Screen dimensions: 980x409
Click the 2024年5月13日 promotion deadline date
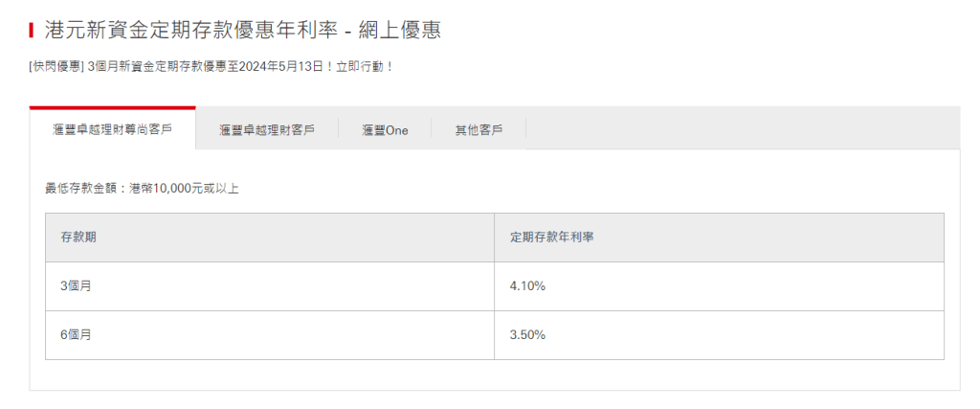(281, 67)
